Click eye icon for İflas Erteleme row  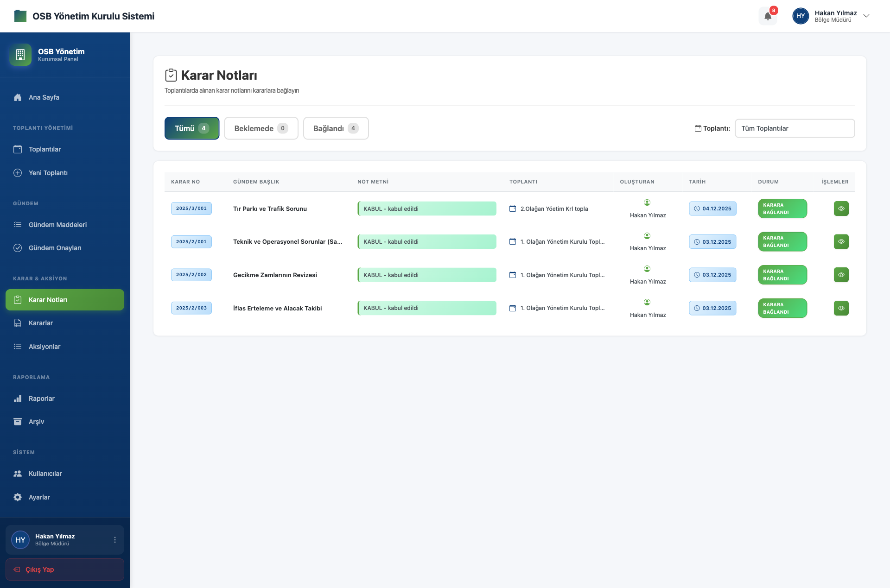pos(841,308)
